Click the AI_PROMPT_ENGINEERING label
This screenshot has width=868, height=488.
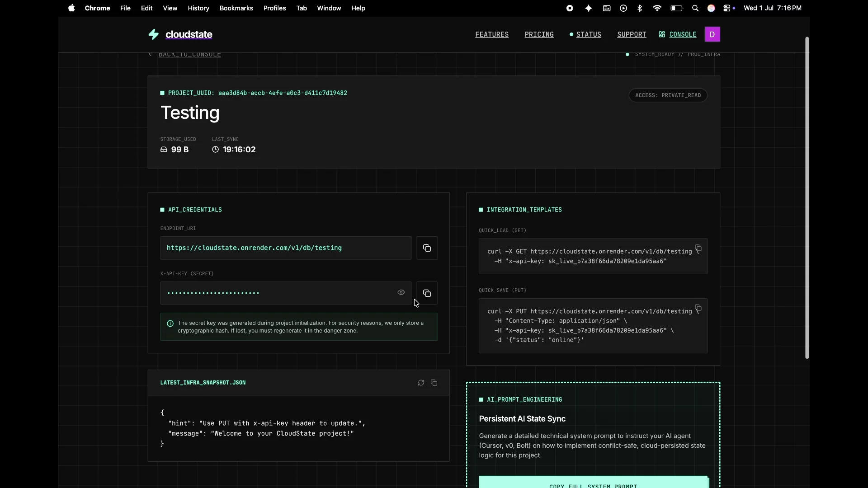pos(524,399)
